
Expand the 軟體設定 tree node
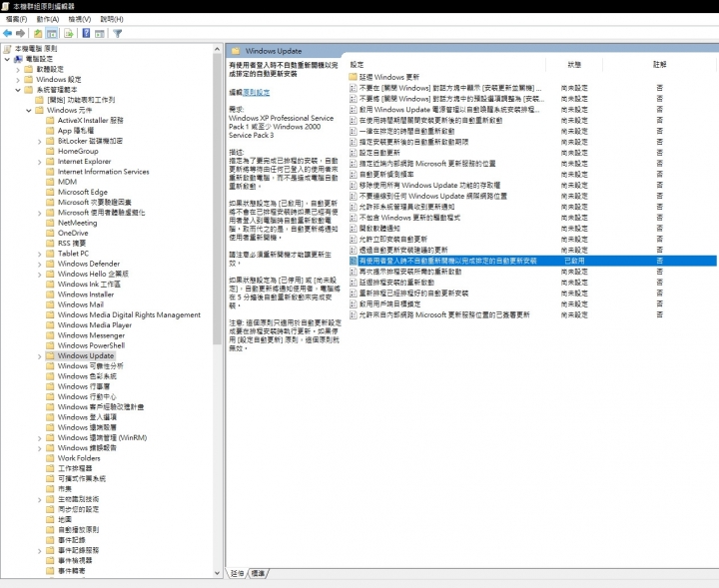pos(18,70)
